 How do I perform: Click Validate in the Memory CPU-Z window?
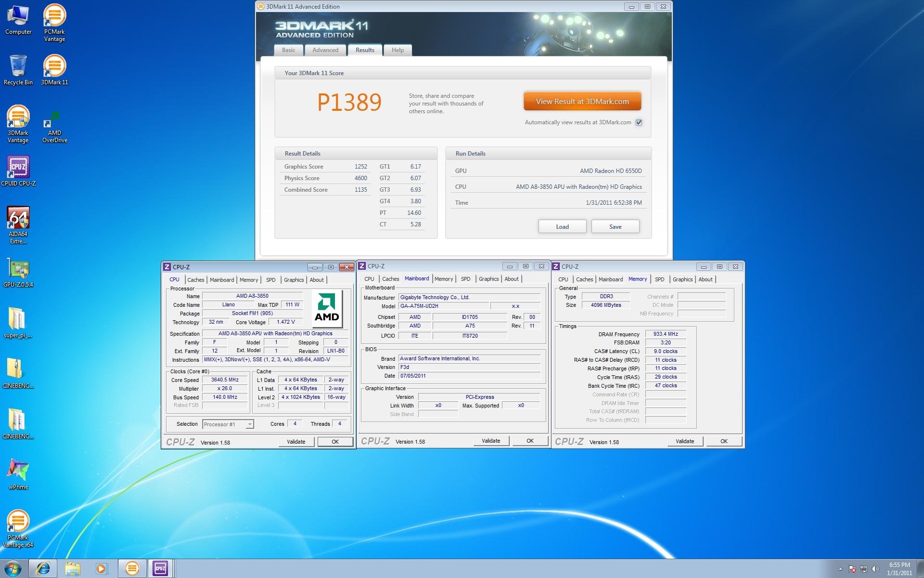pyautogui.click(x=685, y=441)
